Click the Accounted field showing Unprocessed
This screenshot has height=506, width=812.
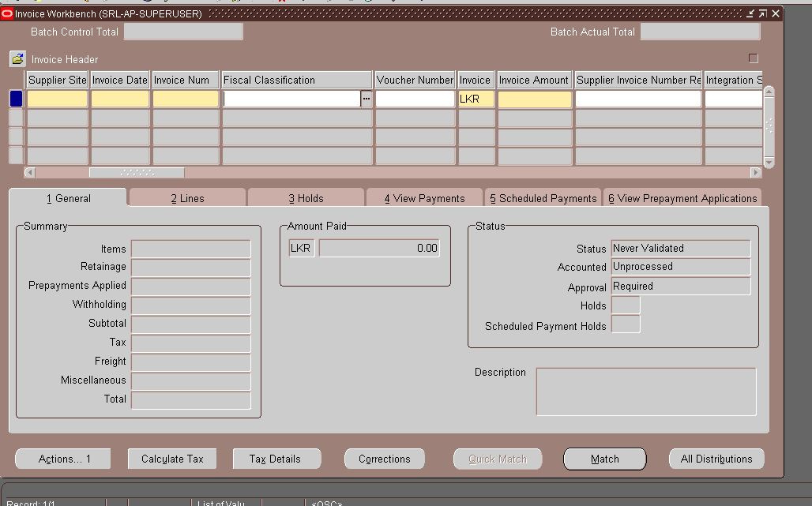[680, 267]
